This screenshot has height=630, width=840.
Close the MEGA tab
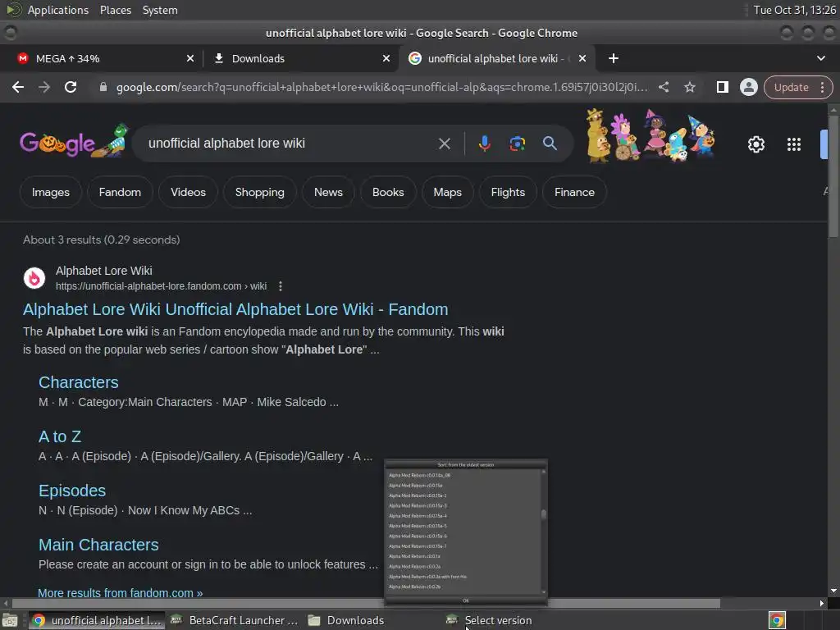click(x=189, y=58)
